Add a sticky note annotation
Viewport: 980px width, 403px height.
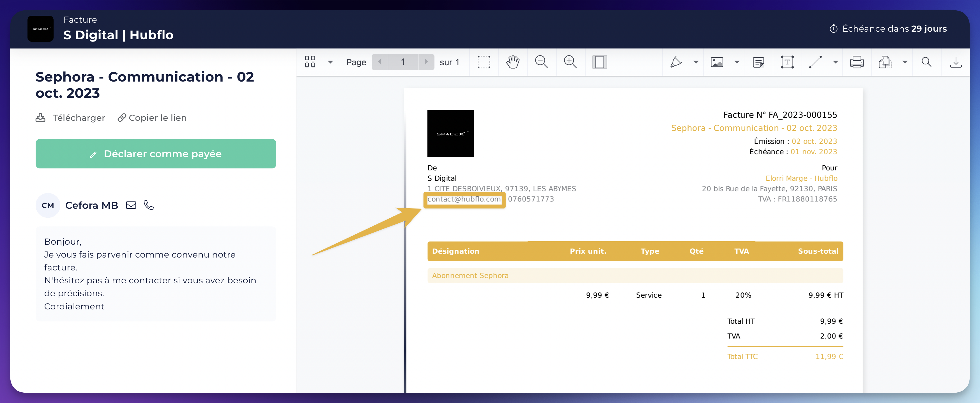(x=758, y=62)
